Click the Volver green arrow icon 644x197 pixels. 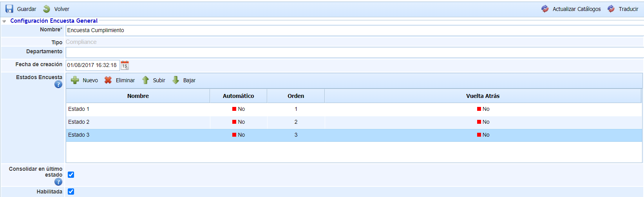(x=47, y=9)
